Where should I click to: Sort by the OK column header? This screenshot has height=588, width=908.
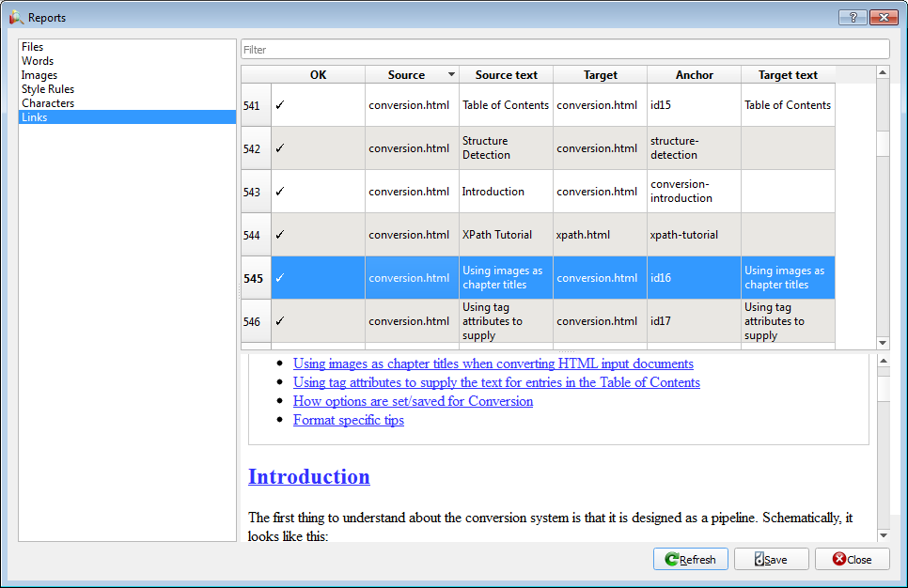pyautogui.click(x=318, y=74)
